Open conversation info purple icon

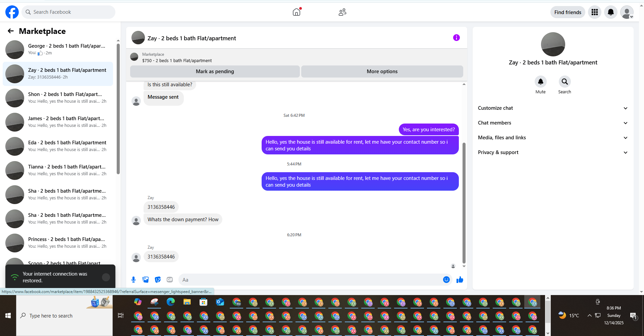click(x=457, y=38)
